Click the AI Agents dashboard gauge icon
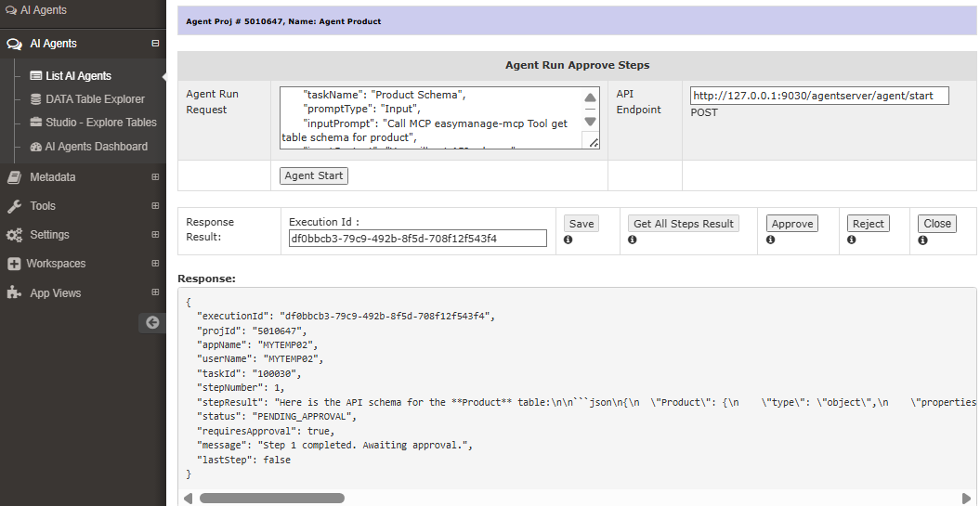The width and height of the screenshot is (980, 506). click(x=36, y=147)
